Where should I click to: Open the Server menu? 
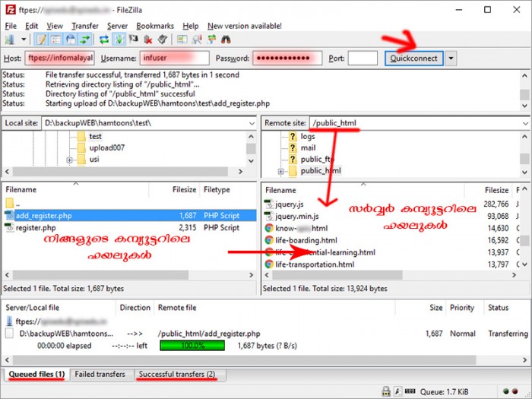(x=117, y=26)
